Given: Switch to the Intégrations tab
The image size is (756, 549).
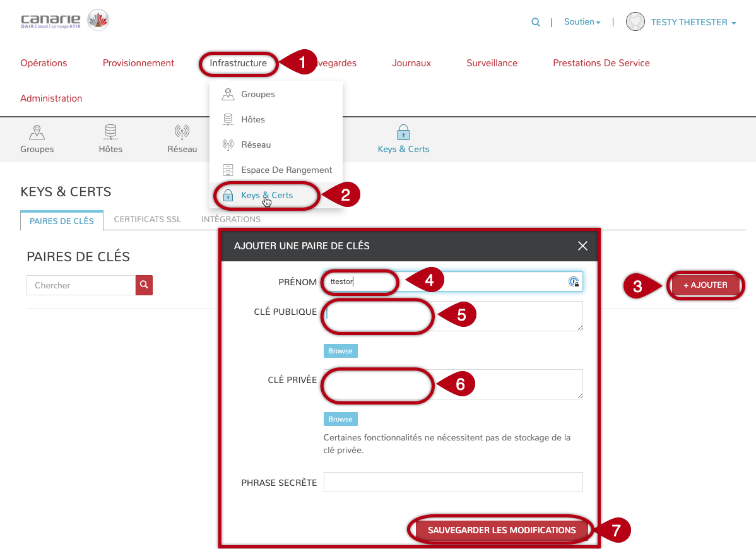Looking at the screenshot, I should tap(230, 220).
